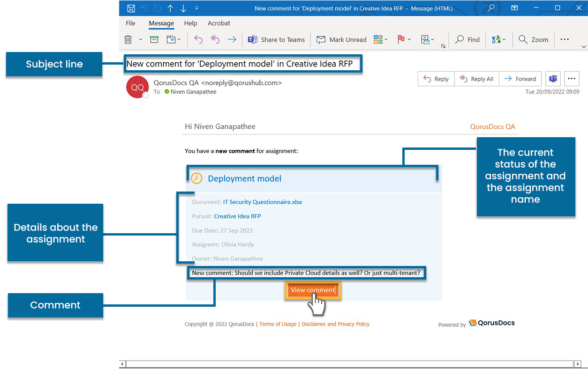Click horizontal scrollbar left arrow

pyautogui.click(x=122, y=364)
